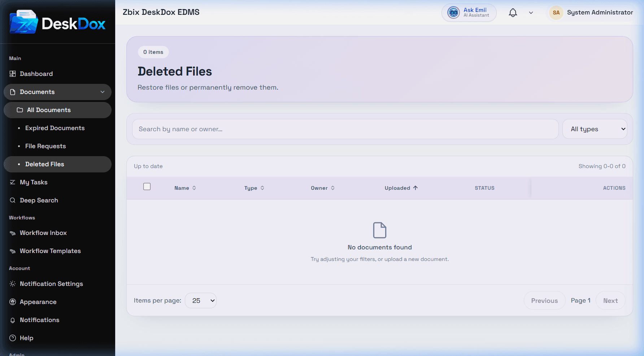
Task: Sort by Name using its sort arrows
Action: point(194,188)
